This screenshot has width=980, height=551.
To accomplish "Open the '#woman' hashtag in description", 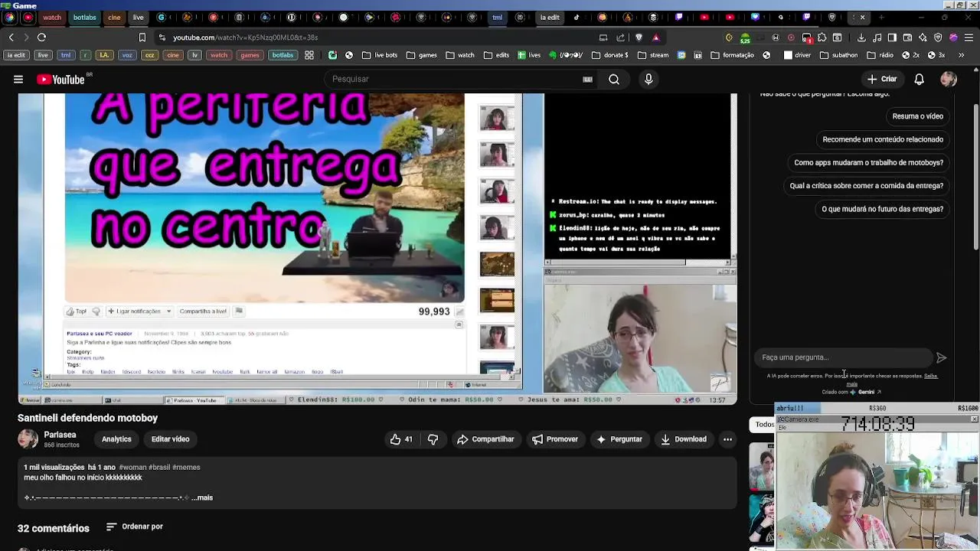I will (132, 467).
